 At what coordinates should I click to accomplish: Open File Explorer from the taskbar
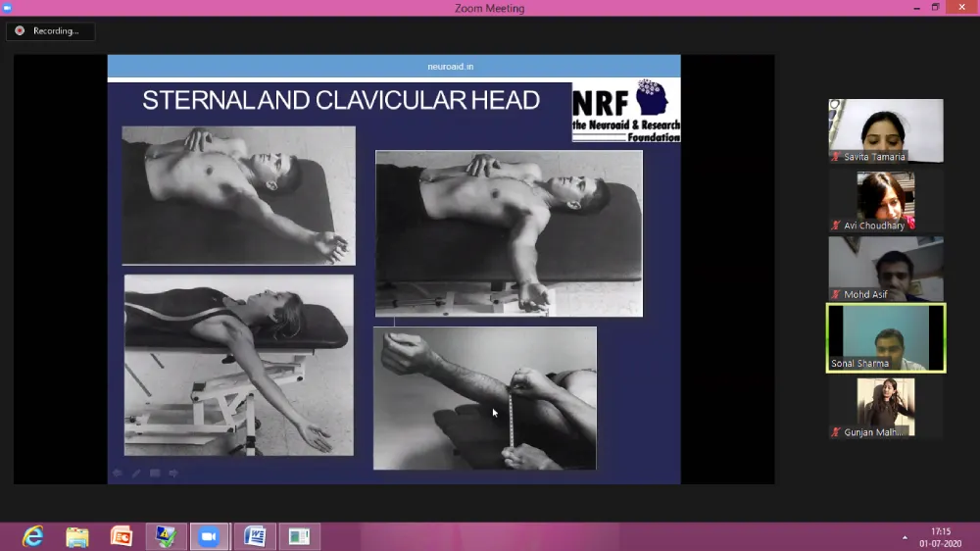[x=77, y=536]
